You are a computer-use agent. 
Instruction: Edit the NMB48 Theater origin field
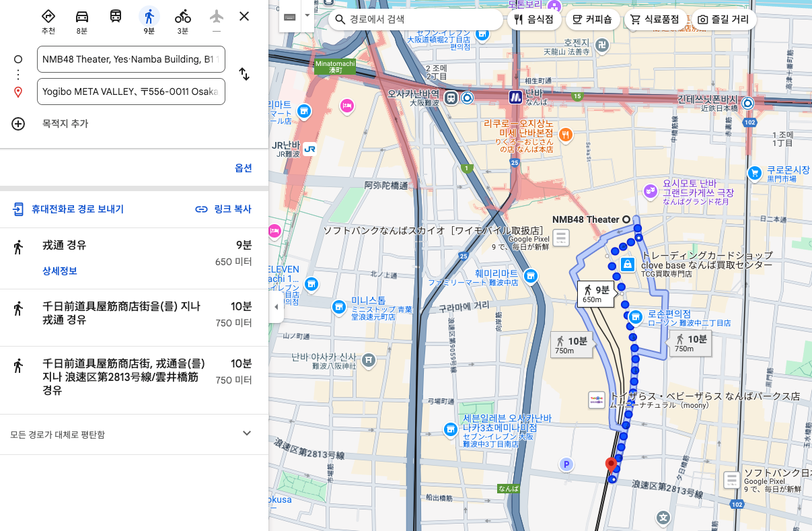pos(131,59)
